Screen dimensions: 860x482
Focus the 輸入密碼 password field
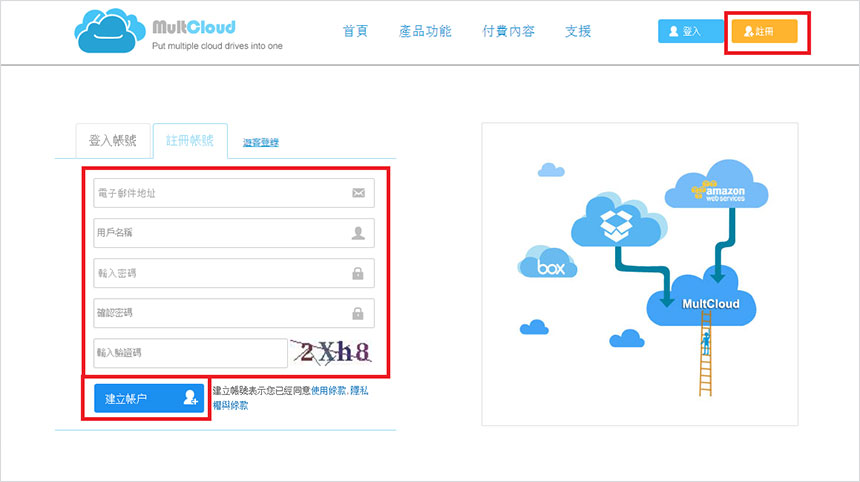click(x=234, y=273)
